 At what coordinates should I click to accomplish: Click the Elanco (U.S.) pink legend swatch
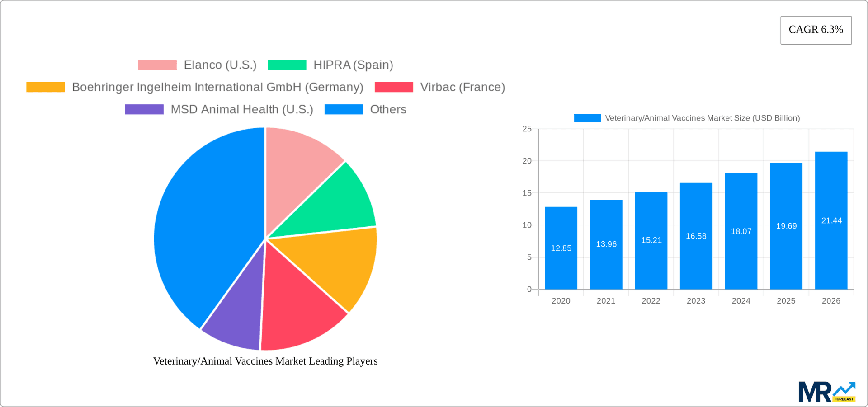[157, 65]
